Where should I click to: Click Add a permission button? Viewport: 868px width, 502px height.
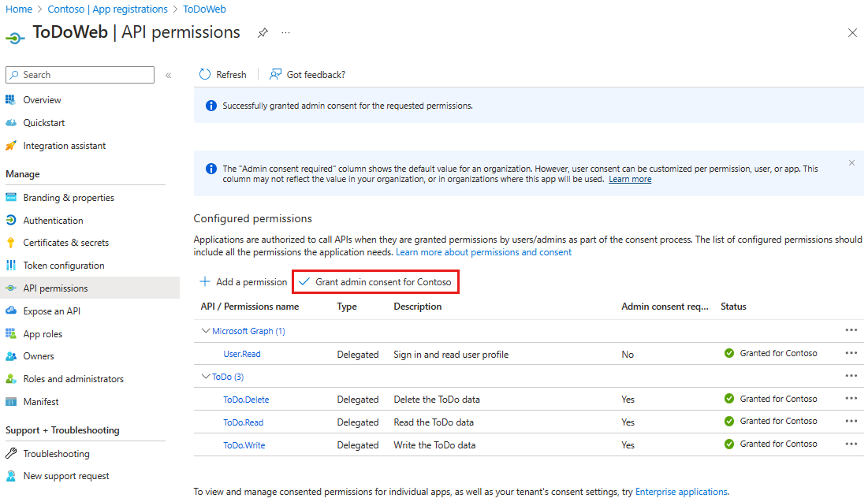(244, 281)
